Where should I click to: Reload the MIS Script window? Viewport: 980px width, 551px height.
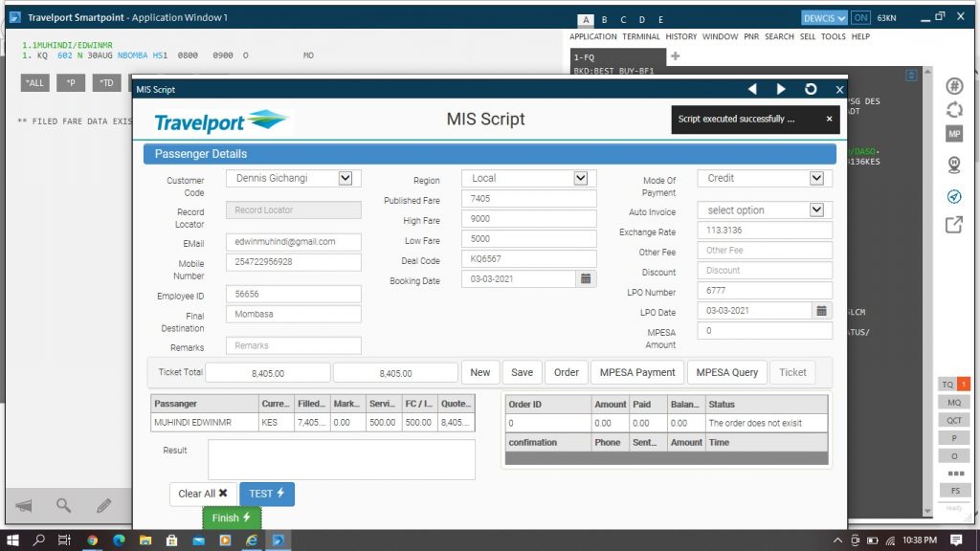(x=811, y=89)
